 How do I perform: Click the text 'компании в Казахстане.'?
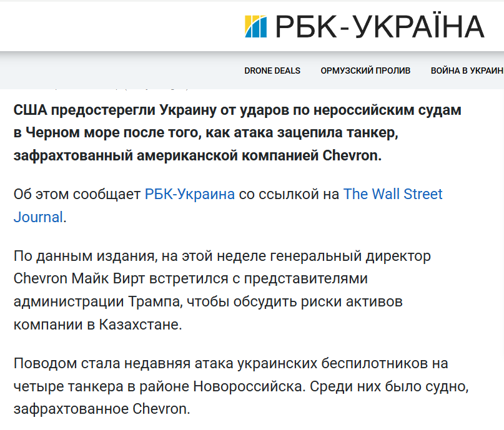tap(97, 325)
